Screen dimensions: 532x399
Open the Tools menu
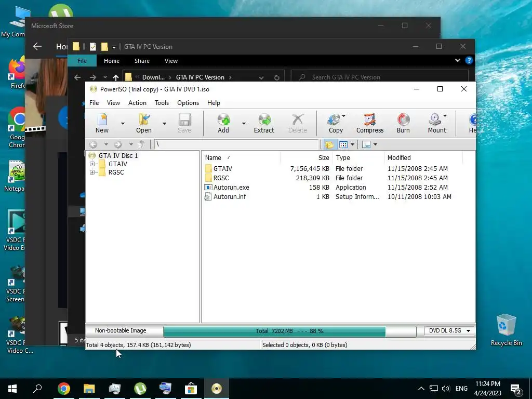coord(162,103)
